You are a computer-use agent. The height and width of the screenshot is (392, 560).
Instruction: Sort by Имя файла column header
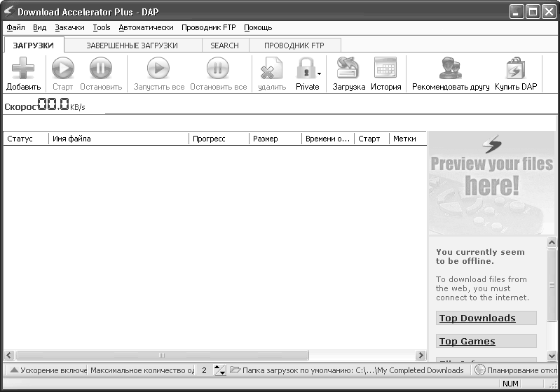point(118,139)
